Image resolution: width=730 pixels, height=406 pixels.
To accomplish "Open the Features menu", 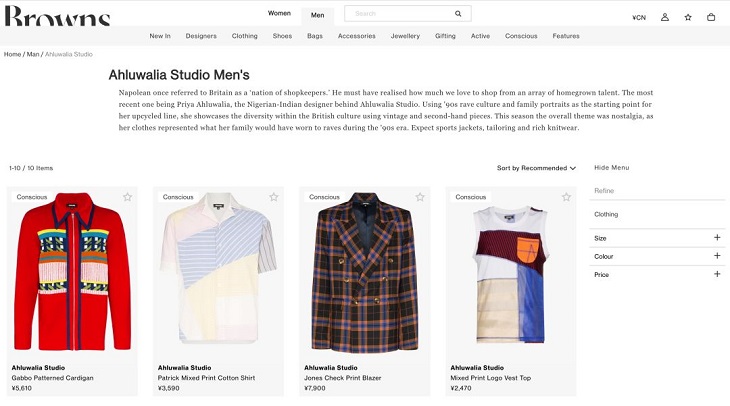I will pyautogui.click(x=566, y=36).
